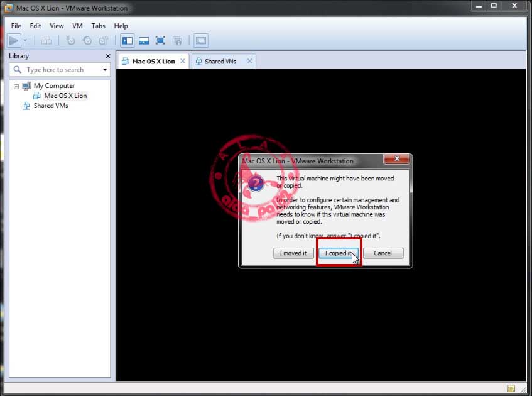The height and width of the screenshot is (396, 532).
Task: Click the Send Ctrl+Alt+Del toolbar icon
Action: pos(46,41)
